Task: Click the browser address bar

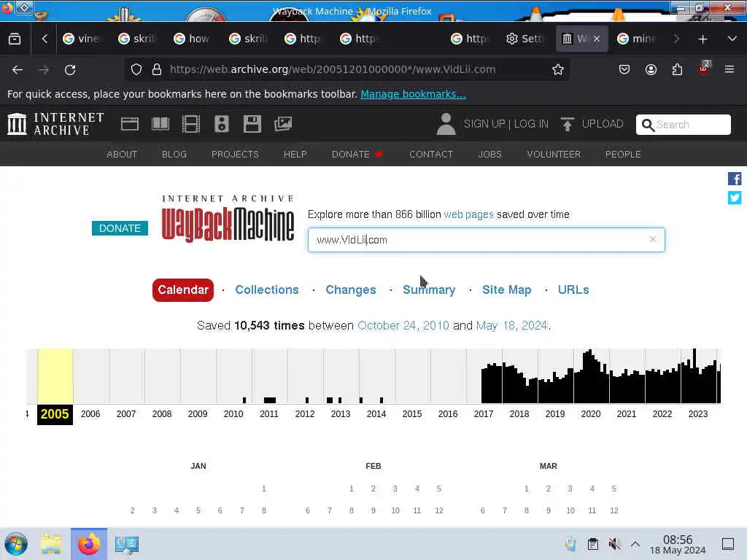Action: 348,69
